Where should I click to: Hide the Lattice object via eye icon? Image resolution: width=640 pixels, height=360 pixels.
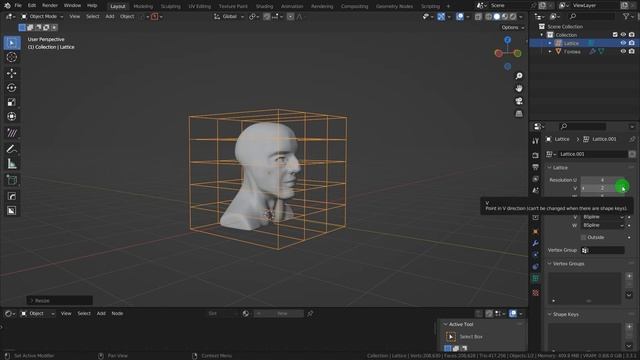tap(623, 43)
